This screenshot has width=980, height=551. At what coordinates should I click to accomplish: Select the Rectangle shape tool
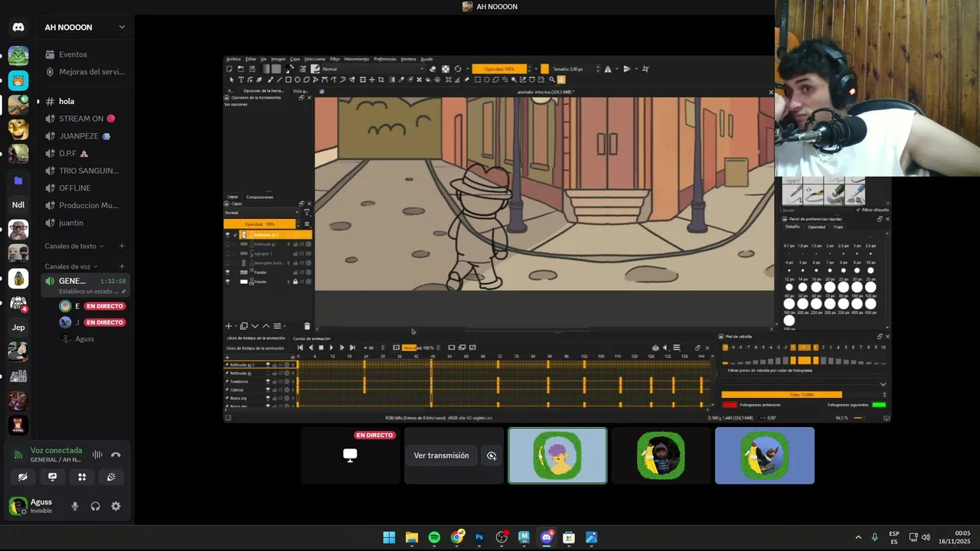(x=289, y=80)
